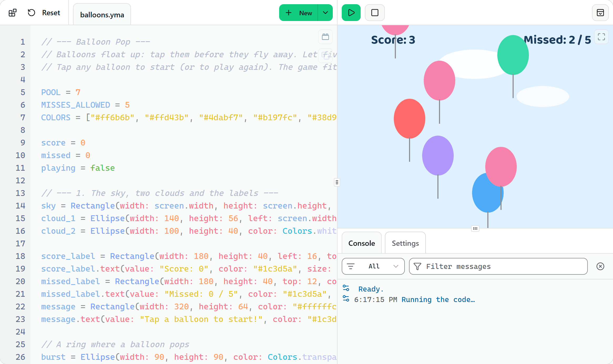
Task: Click the "#ffd43b" color string in COLORS
Action: (167, 117)
